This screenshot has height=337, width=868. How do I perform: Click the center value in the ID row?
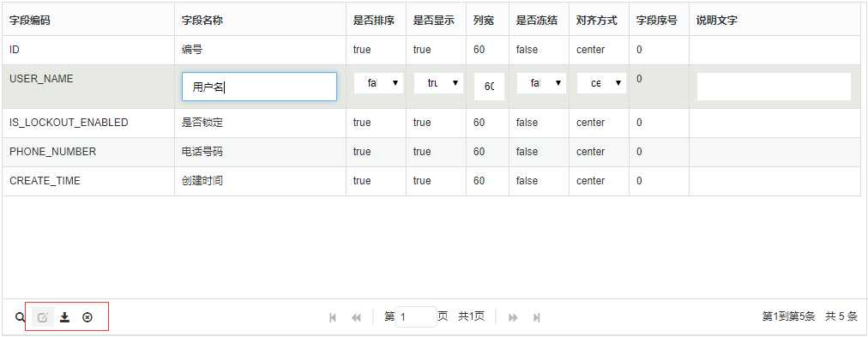tap(591, 50)
